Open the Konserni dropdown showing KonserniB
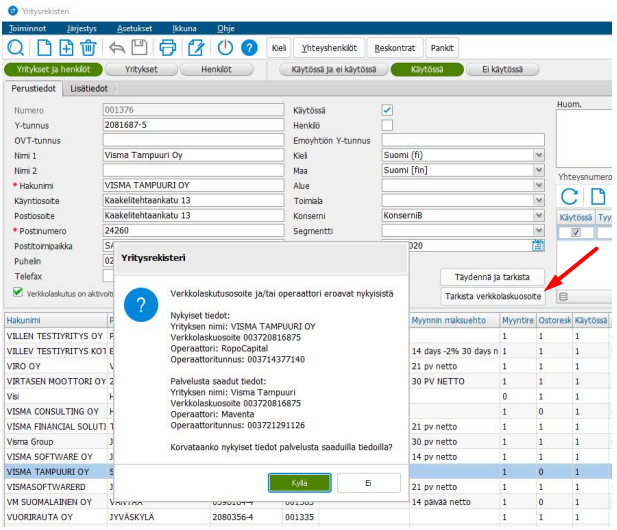This screenshot has height=530, width=617. point(539,215)
